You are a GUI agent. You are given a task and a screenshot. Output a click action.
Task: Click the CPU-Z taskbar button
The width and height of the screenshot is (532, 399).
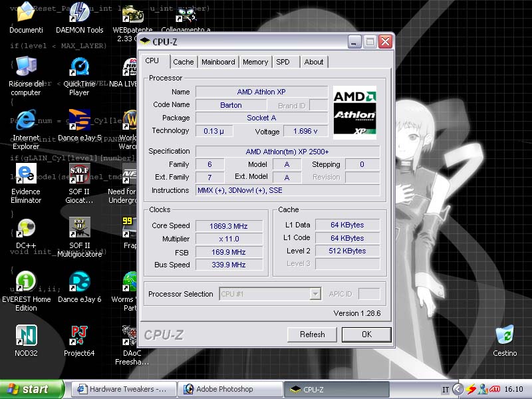[x=336, y=389]
